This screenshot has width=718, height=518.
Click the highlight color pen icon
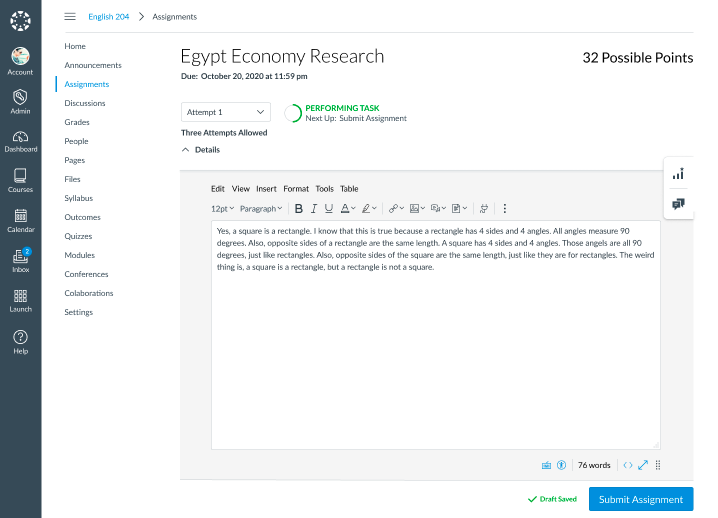tap(366, 209)
